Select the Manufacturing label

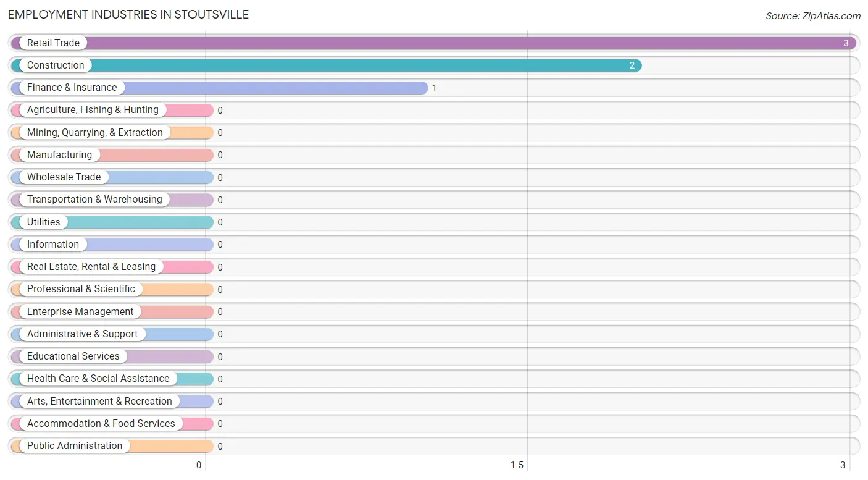click(59, 155)
